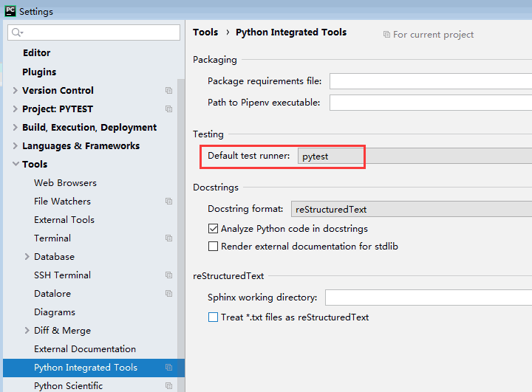
Task: Click Path to Pipenv executable input field
Action: pyautogui.click(x=431, y=103)
